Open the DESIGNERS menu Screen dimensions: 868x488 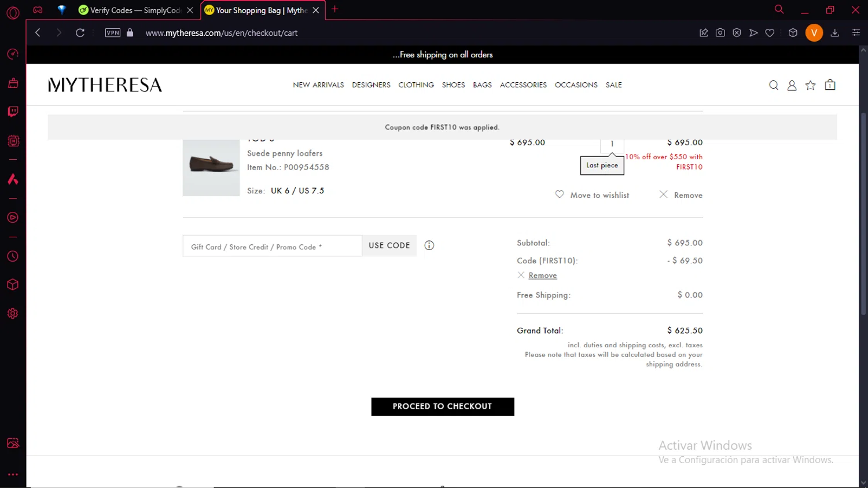371,85
